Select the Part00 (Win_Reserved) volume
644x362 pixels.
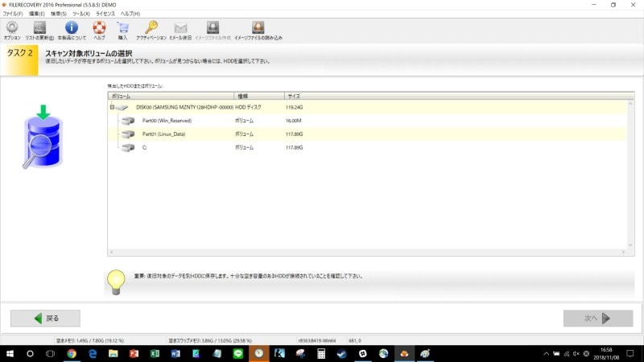point(167,121)
